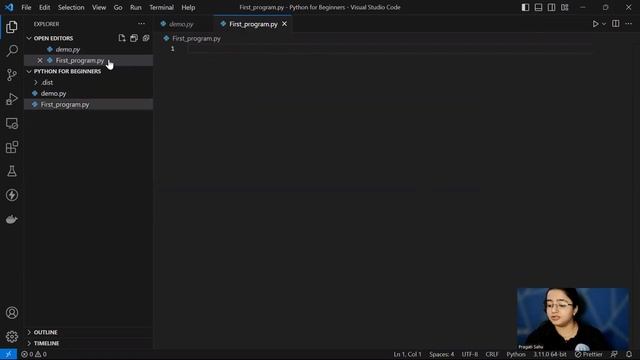Change language mode Python
The width and height of the screenshot is (640, 360).
516,354
